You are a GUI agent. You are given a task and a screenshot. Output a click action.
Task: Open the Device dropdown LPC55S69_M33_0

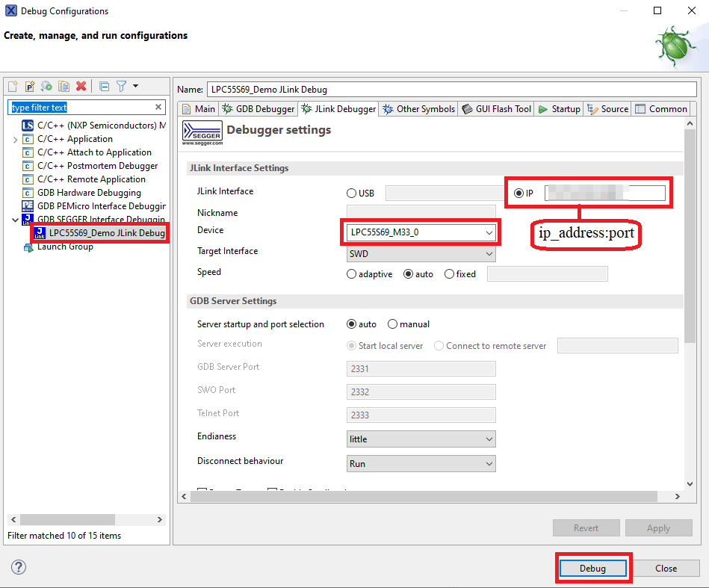[x=421, y=232]
